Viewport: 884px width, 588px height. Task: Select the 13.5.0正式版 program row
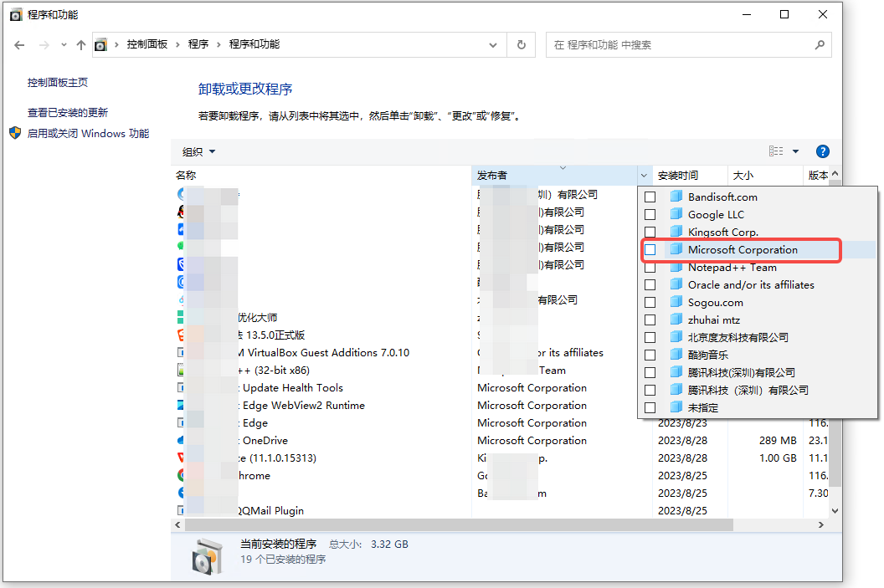pyautogui.click(x=501, y=335)
